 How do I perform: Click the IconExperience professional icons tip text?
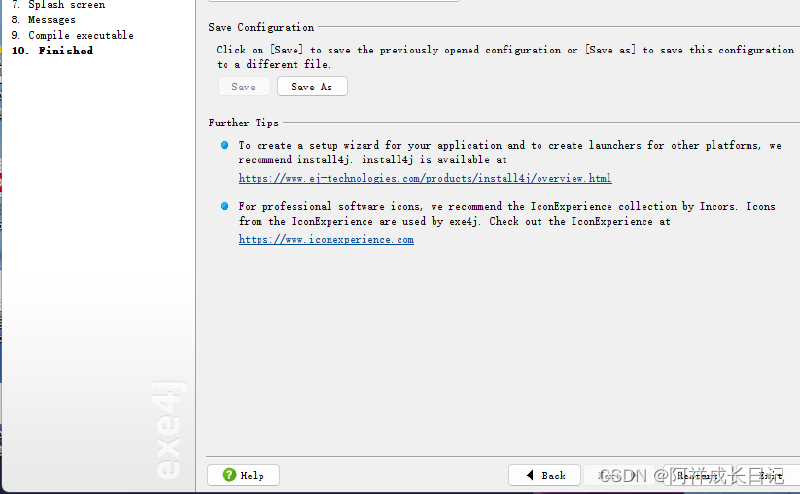click(x=507, y=214)
